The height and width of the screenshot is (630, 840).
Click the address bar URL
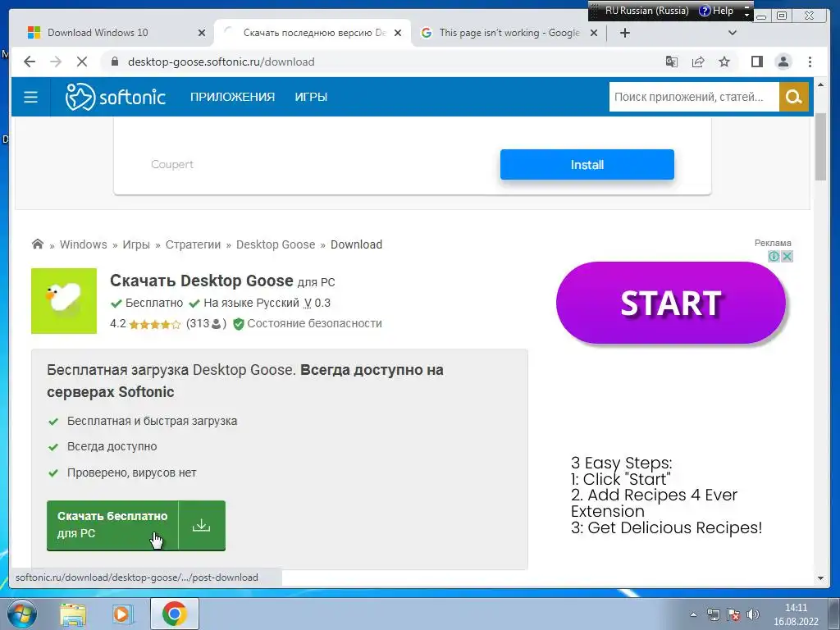coord(221,62)
